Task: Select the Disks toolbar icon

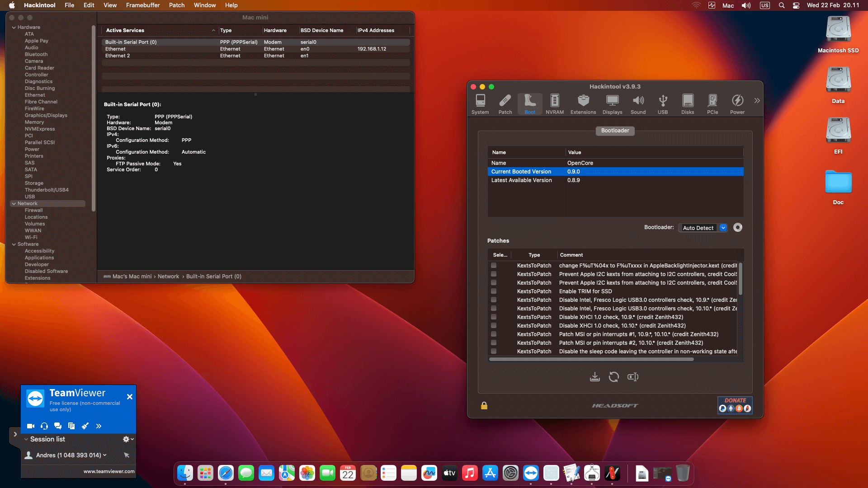Action: coord(688,104)
